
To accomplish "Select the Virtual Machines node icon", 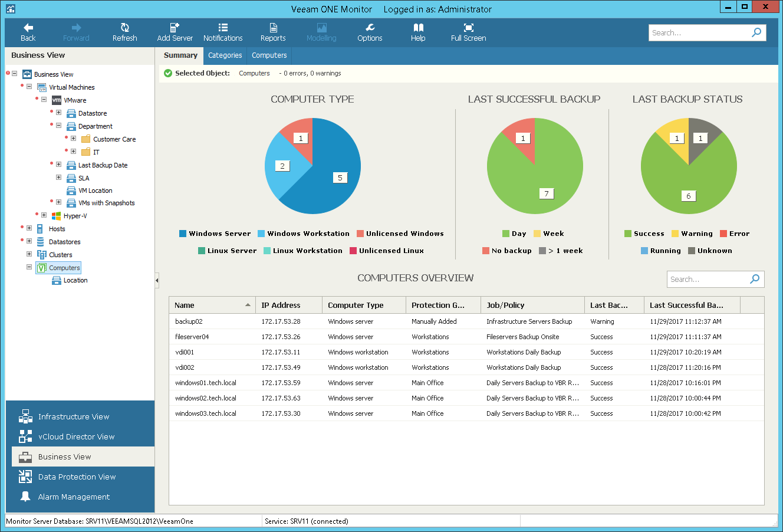I will (x=41, y=87).
